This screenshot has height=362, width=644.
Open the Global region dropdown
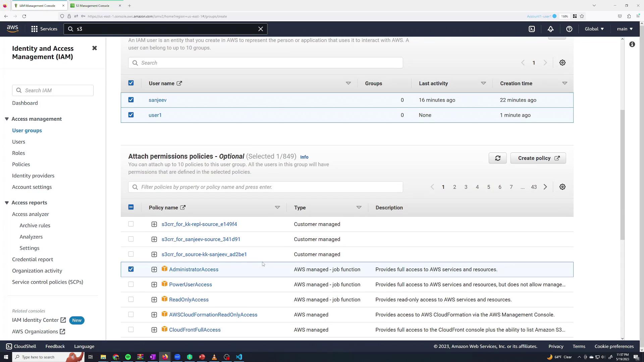click(594, 29)
